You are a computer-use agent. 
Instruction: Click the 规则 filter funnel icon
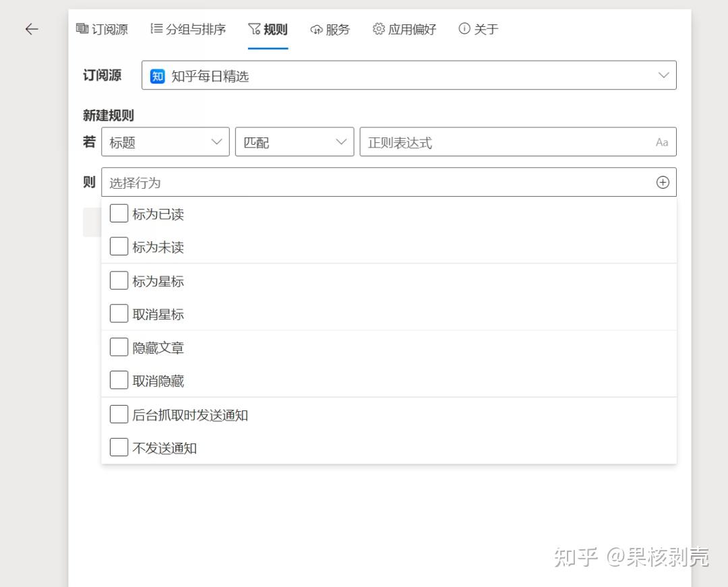255,28
